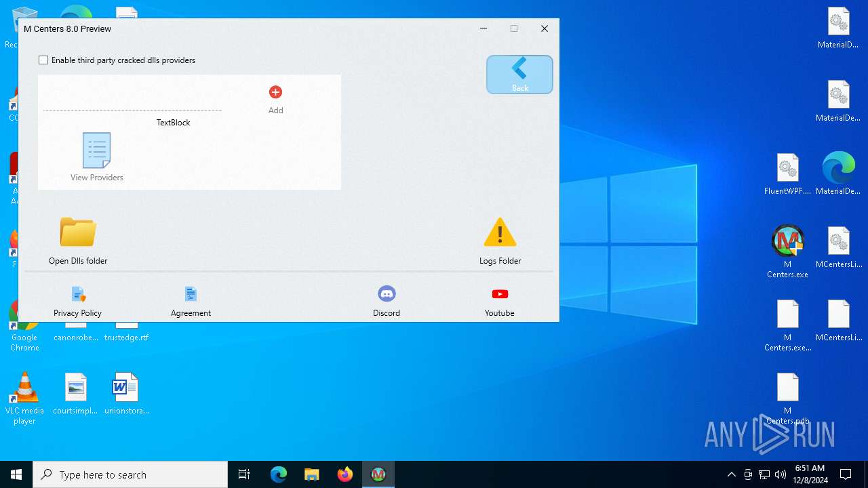Screen dimensions: 868x488
Task: Open the clock showing 6:51 AM
Action: tap(810, 474)
